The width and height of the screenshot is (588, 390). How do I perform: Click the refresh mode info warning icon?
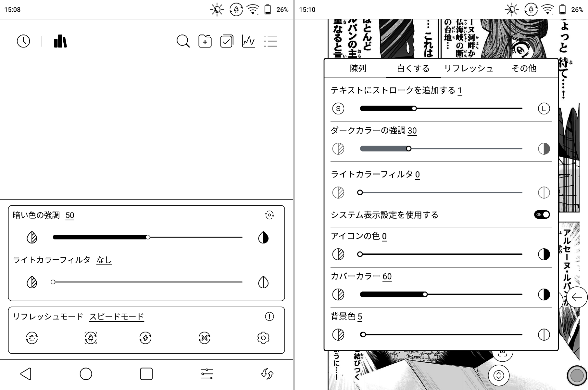click(x=269, y=316)
